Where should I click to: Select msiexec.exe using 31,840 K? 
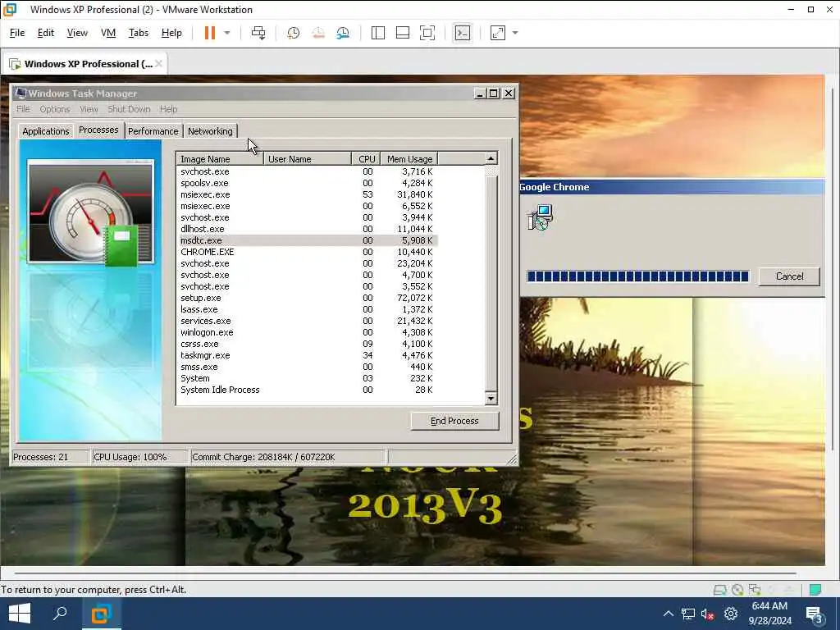[308, 194]
